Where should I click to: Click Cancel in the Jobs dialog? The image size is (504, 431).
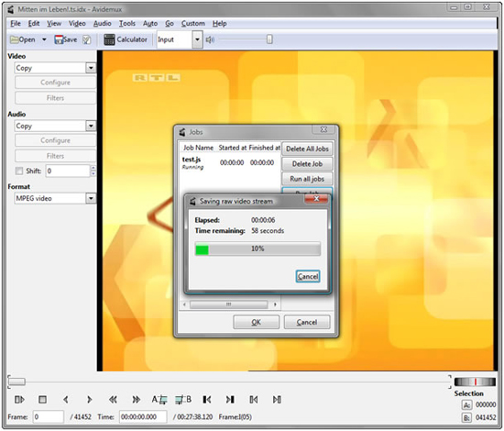[x=307, y=322]
